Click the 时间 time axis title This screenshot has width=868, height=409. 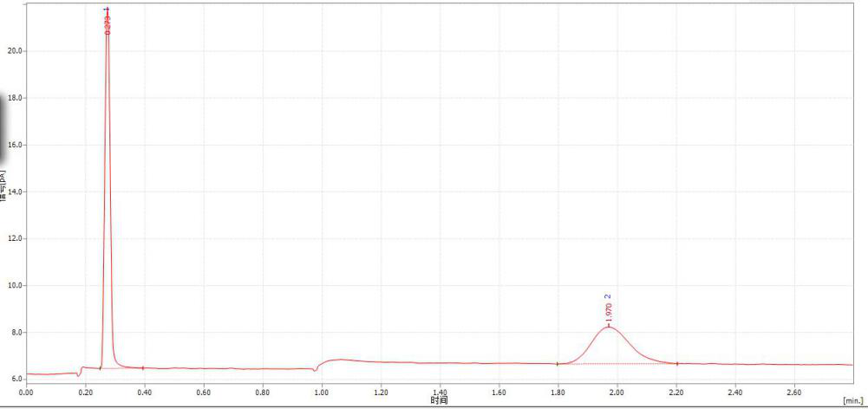point(440,400)
